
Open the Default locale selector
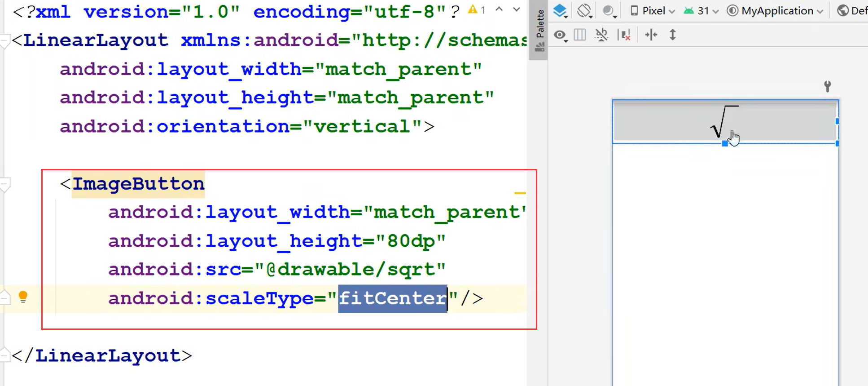click(x=852, y=11)
